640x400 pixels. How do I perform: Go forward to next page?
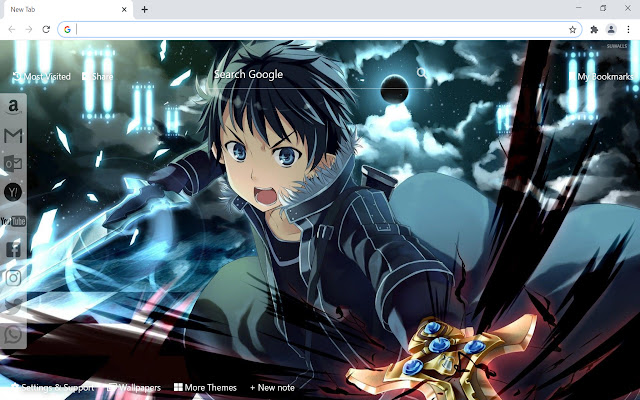(29, 29)
